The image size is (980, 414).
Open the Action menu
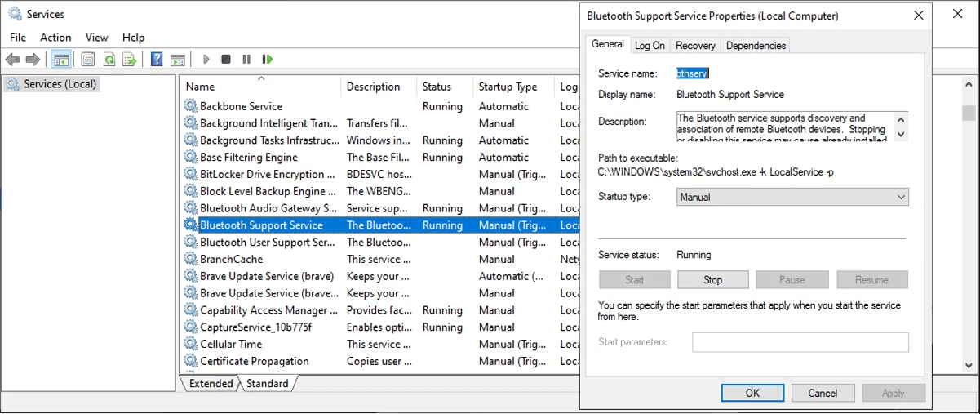pos(55,38)
